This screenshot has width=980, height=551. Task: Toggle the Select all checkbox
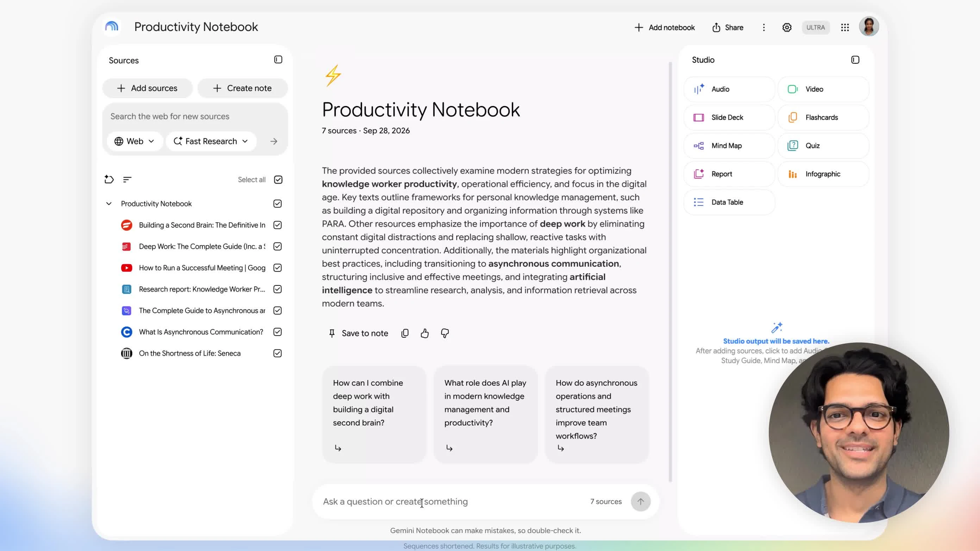(278, 179)
